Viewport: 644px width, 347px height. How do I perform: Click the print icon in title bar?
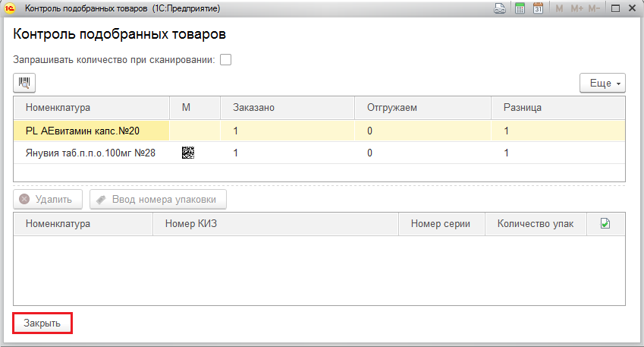[500, 9]
